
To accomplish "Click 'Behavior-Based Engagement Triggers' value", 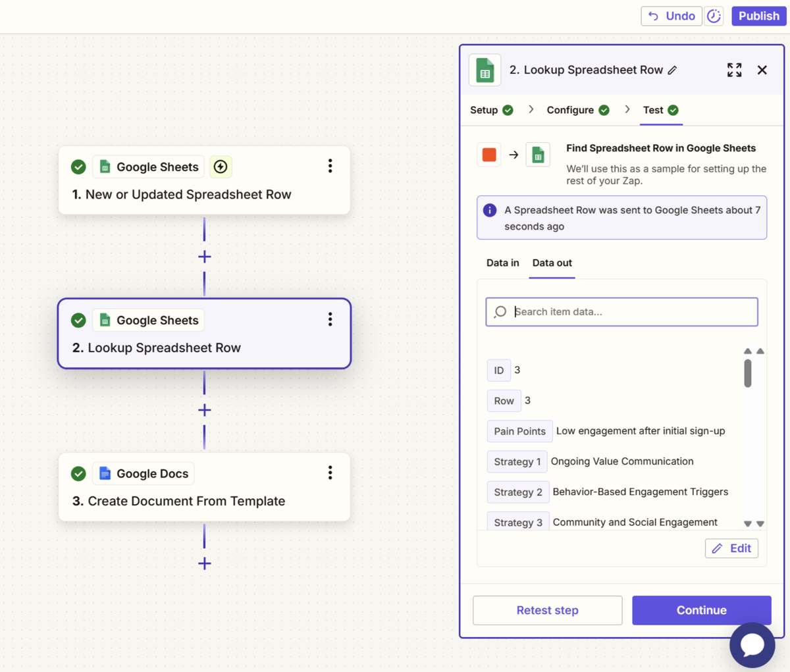I will click(x=641, y=491).
